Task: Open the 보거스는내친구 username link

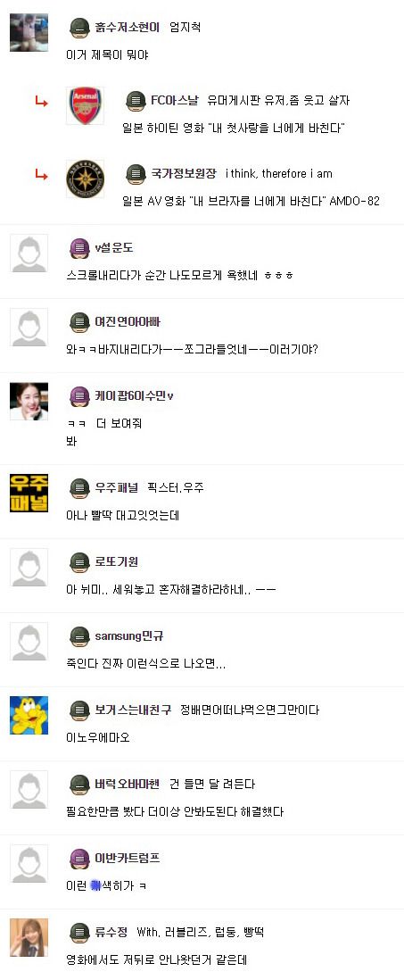Action: tap(133, 710)
